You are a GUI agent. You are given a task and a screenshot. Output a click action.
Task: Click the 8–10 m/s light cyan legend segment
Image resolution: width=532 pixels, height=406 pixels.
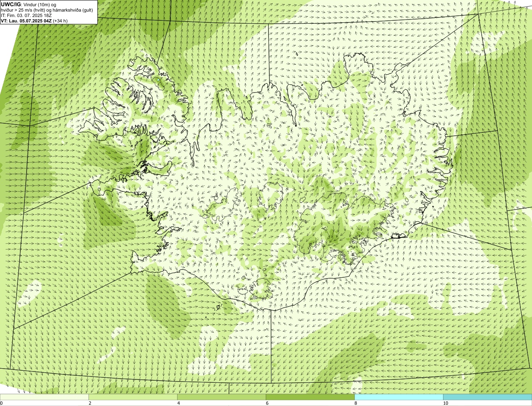399,397
